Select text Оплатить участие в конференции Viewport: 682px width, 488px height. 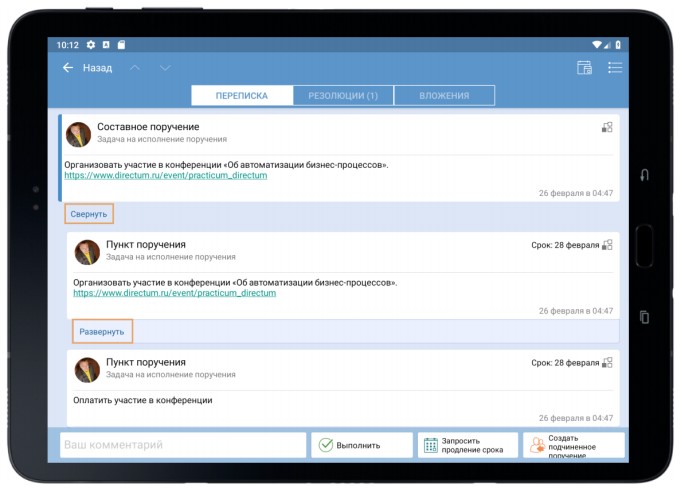tap(143, 400)
